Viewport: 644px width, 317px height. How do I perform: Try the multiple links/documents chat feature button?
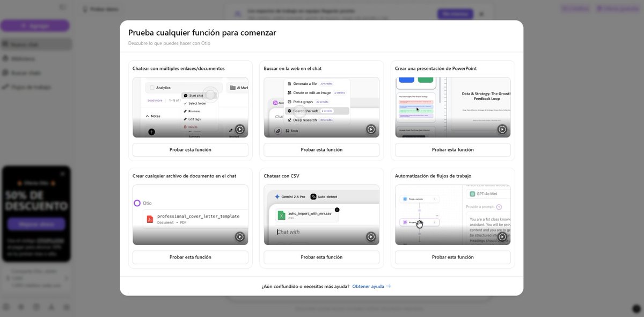(x=191, y=150)
